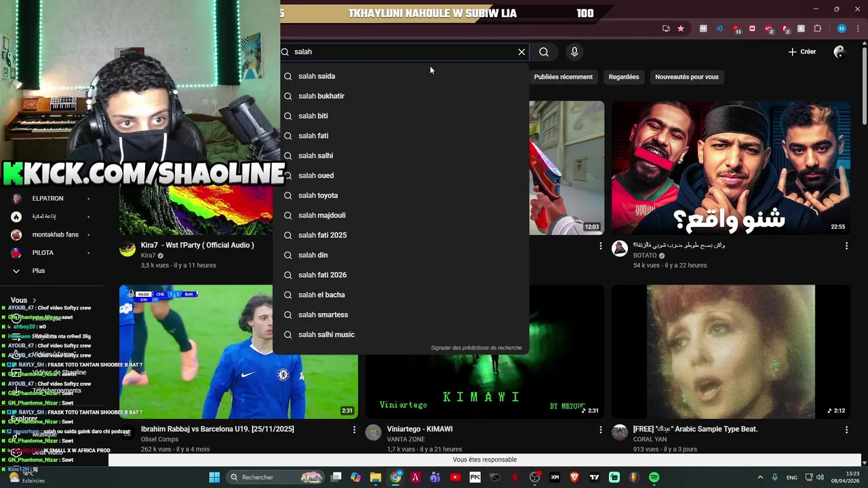Select the "Nouveautés pour vous" filter chip
This screenshot has width=868, height=488.
pyautogui.click(x=687, y=77)
